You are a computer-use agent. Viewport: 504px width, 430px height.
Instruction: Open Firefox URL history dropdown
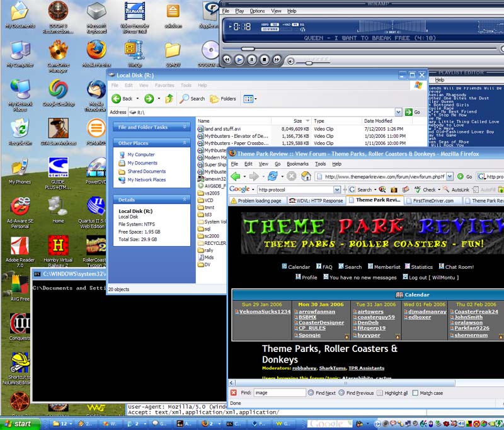(450, 176)
